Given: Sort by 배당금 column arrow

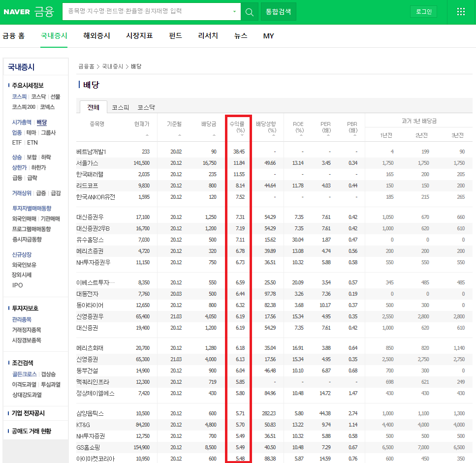Looking at the screenshot, I should [x=214, y=135].
